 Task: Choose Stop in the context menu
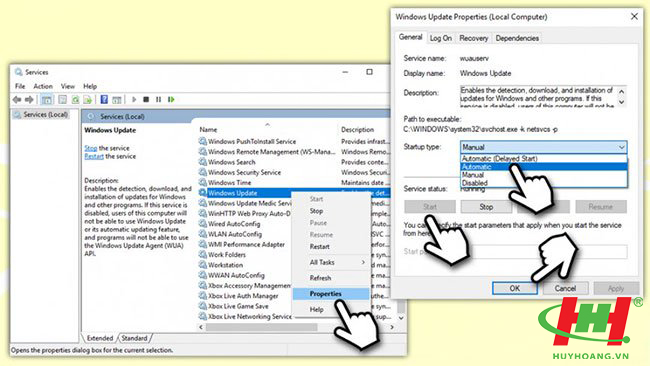[x=316, y=211]
